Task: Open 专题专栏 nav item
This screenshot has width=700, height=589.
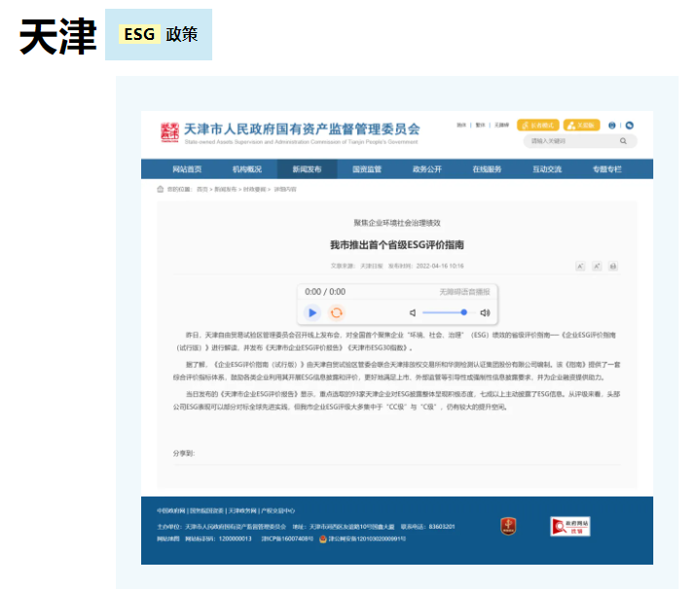Action: [x=608, y=169]
